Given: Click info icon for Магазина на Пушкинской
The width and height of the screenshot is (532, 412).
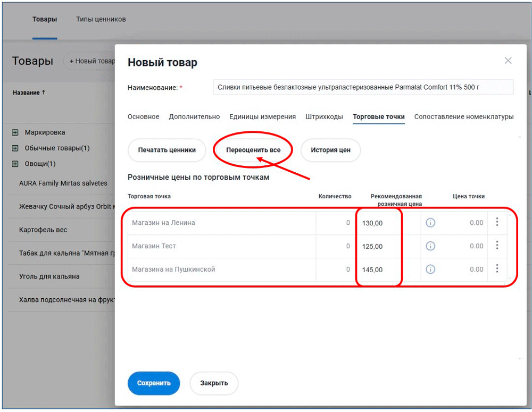Looking at the screenshot, I should [430, 270].
